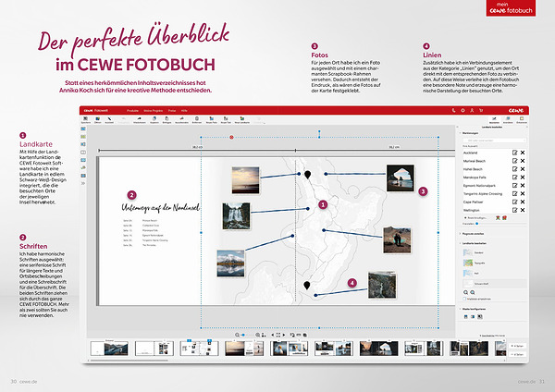Open the Produkte menu
The image size is (555, 392).
tap(132, 110)
